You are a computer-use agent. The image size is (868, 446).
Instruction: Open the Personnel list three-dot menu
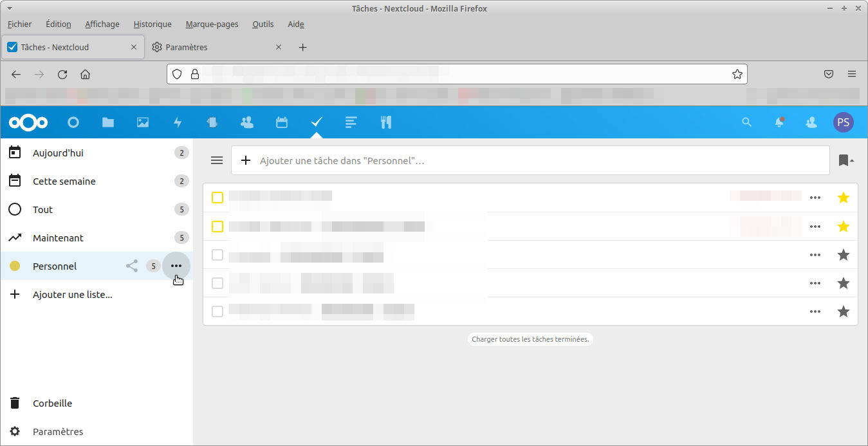tap(176, 266)
